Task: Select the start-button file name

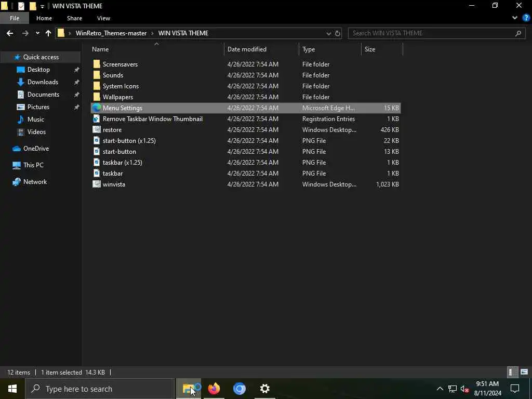Action: click(119, 152)
